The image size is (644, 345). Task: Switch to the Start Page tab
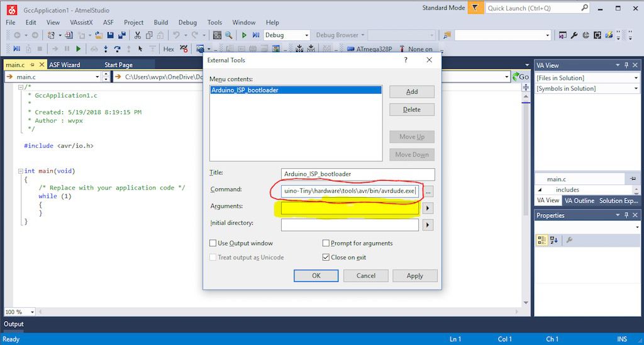point(119,65)
